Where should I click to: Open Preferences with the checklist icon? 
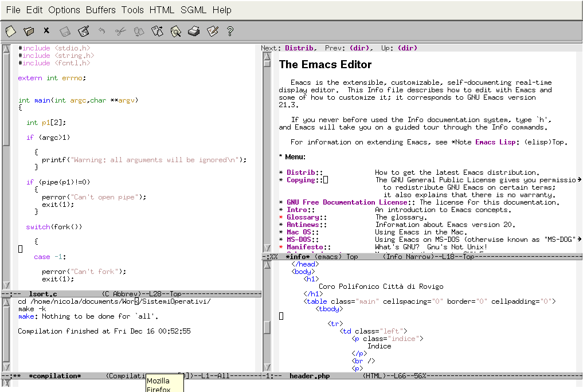[x=212, y=31]
